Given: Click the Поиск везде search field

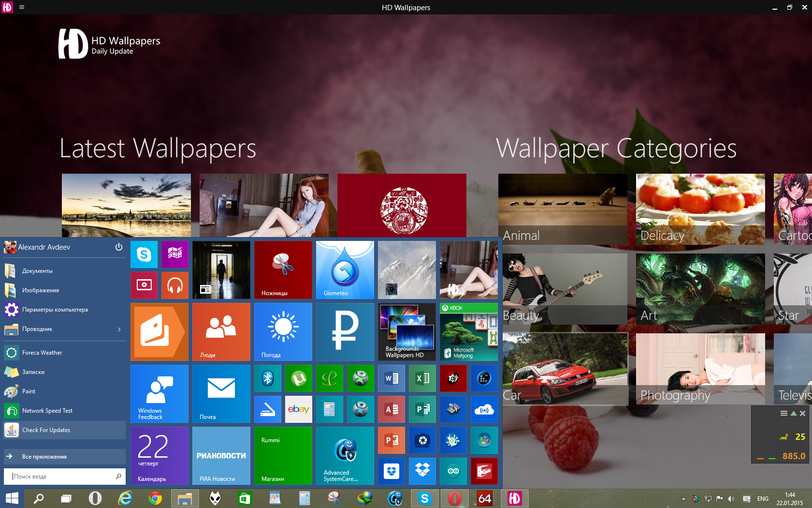Looking at the screenshot, I should pyautogui.click(x=65, y=477).
